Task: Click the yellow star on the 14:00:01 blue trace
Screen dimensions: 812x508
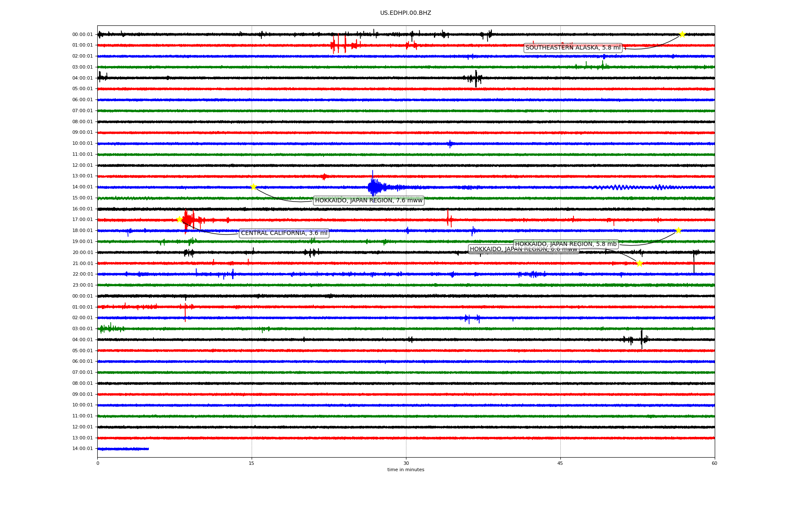Action: [x=253, y=187]
